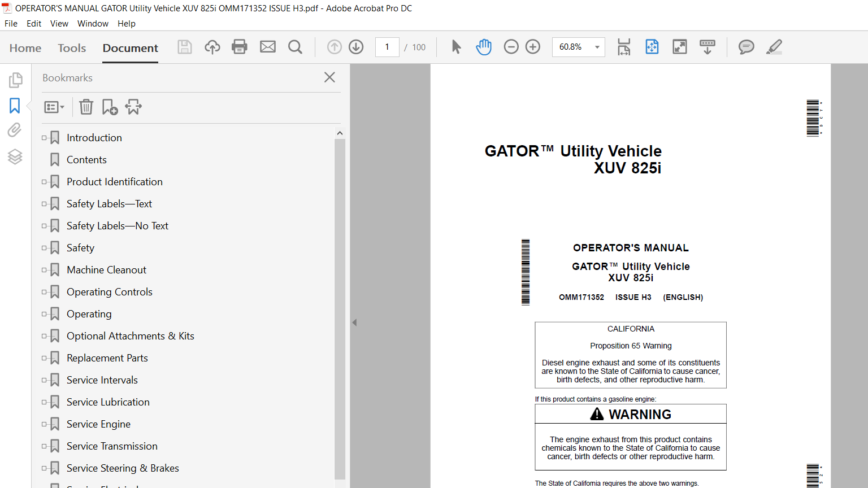Open the Help menu
The height and width of the screenshot is (488, 868).
pyautogui.click(x=127, y=23)
